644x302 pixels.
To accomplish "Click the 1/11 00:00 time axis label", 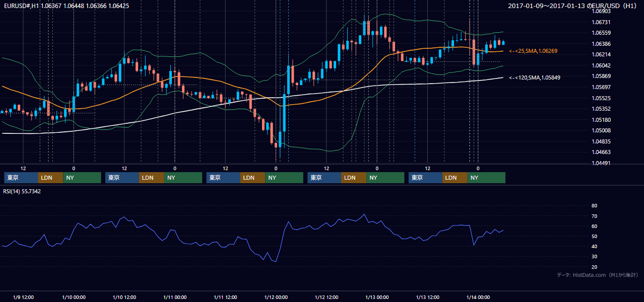I will pyautogui.click(x=175, y=297).
